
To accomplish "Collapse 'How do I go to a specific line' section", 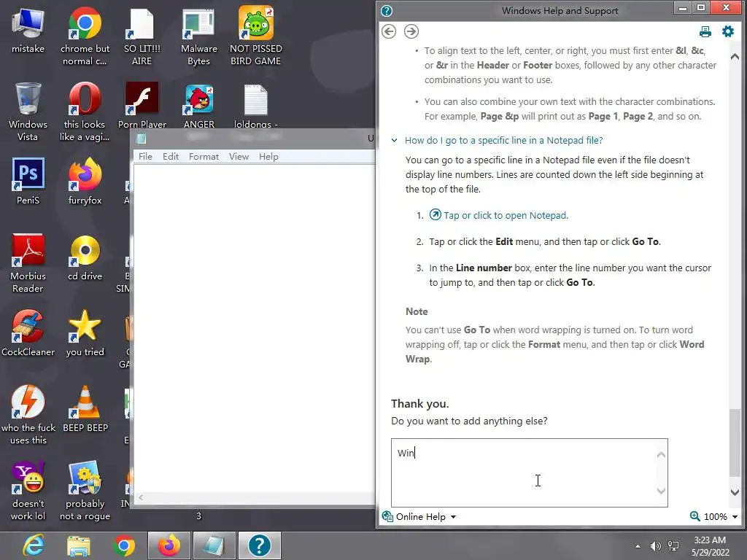I will [395, 141].
